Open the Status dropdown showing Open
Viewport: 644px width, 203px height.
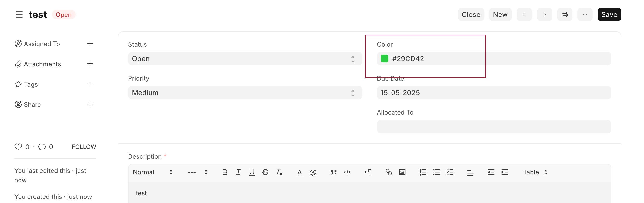click(x=245, y=59)
